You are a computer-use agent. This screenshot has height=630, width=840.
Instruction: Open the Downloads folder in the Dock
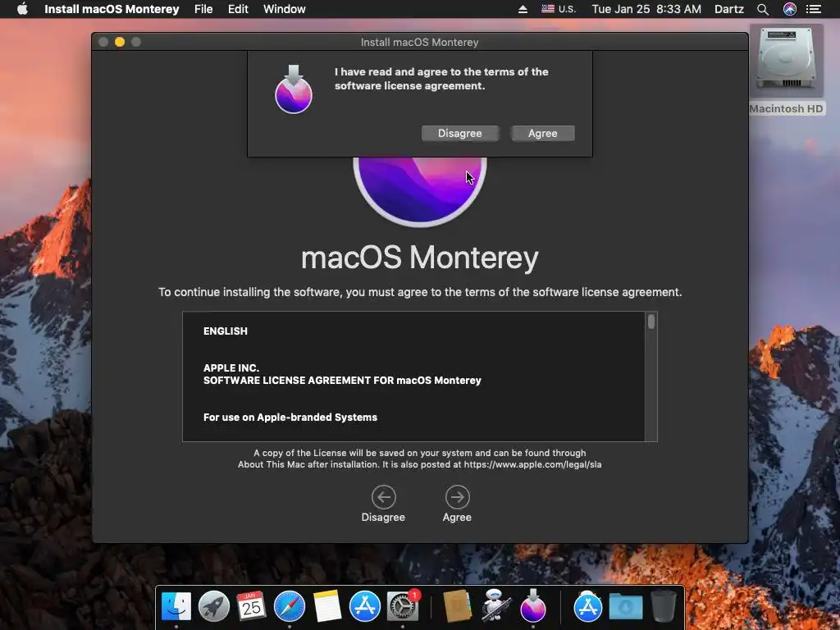(626, 607)
